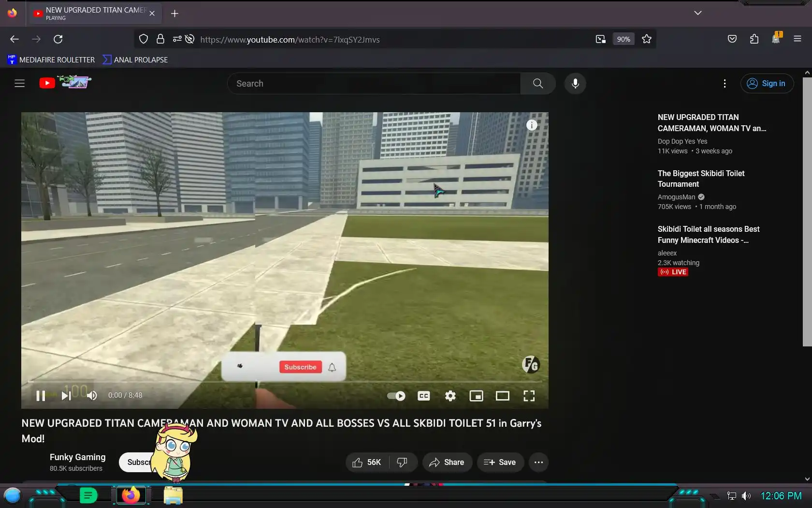
Task: List all tabs dropdown arrow
Action: tap(697, 13)
